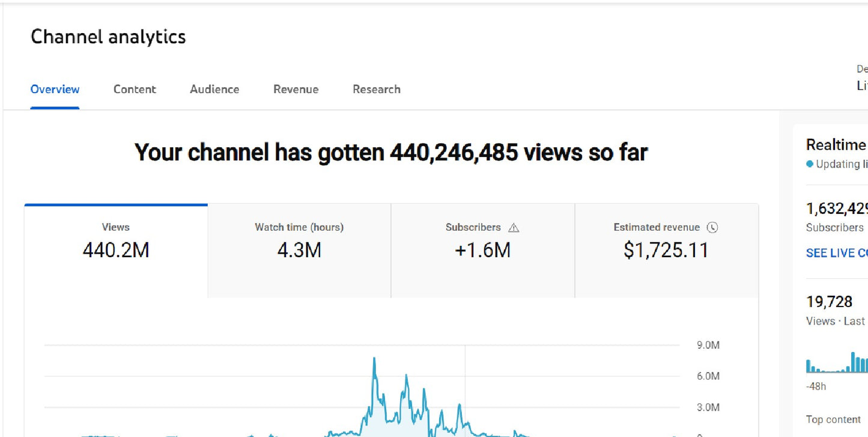
Task: Select the Subscribers metric card
Action: (x=482, y=249)
